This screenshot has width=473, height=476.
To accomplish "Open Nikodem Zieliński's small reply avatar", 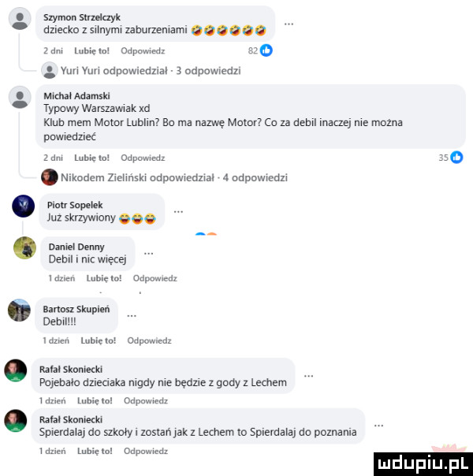I will pos(50,177).
